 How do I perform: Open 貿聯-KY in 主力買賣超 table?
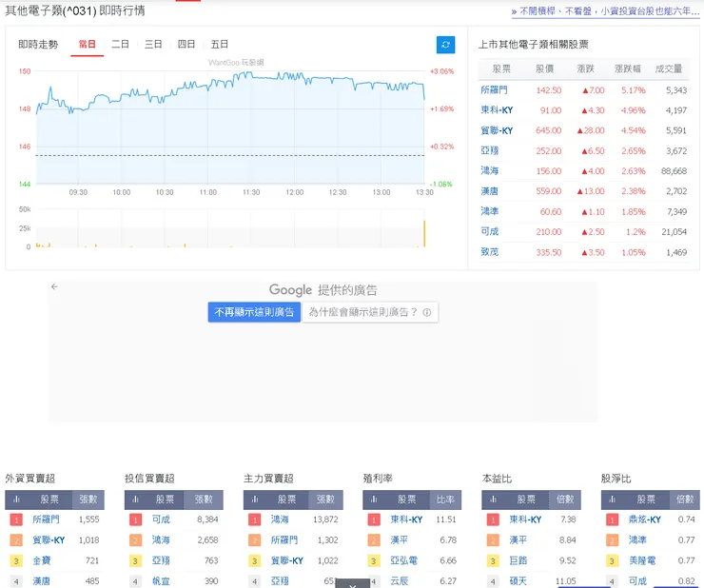(x=287, y=560)
